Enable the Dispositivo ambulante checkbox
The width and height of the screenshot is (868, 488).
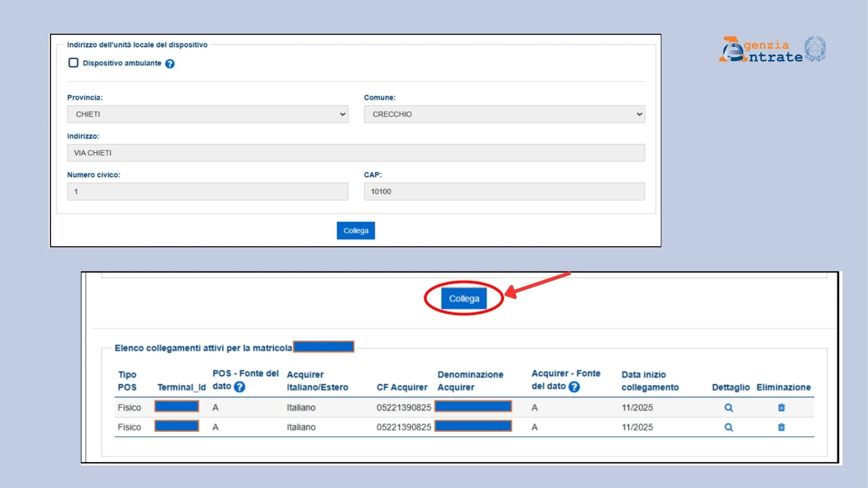point(73,63)
